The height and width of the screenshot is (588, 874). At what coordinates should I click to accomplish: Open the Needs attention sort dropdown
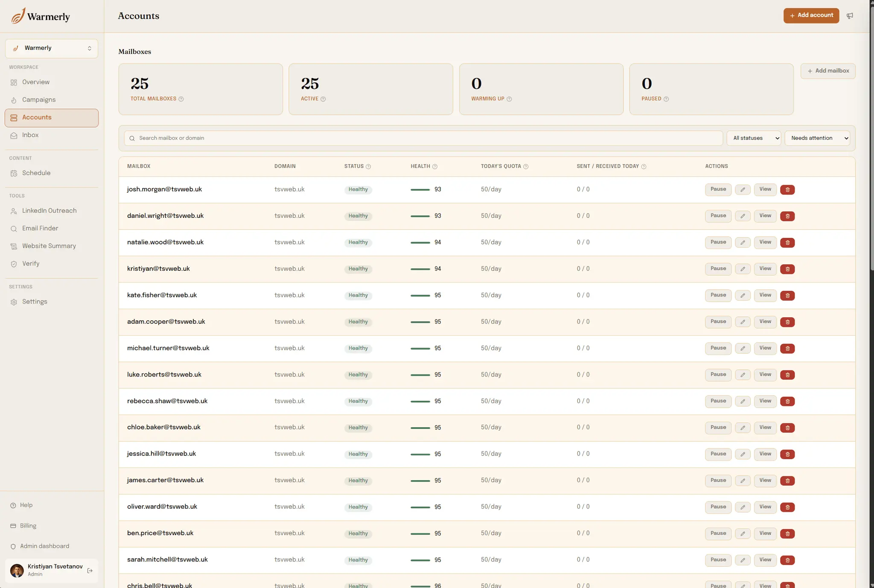coord(817,138)
